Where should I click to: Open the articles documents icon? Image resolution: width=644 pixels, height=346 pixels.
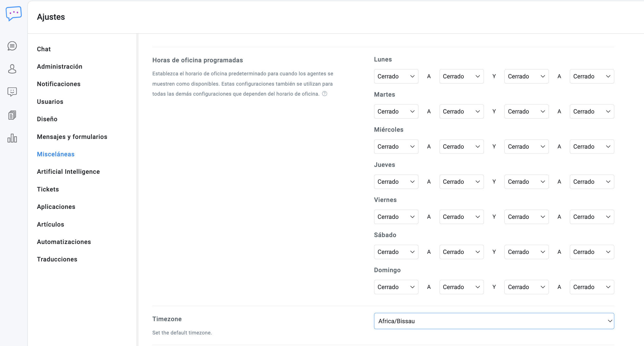(x=12, y=115)
